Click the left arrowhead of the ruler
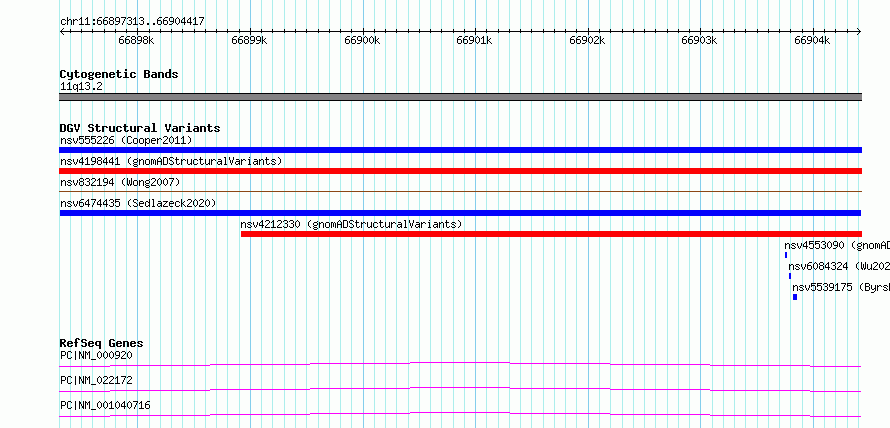This screenshot has height=428, width=890. point(62,32)
